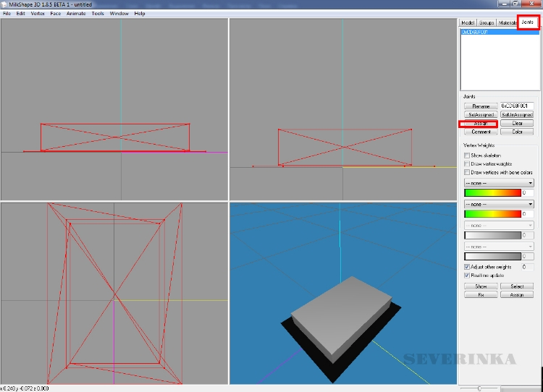The width and height of the screenshot is (543, 392).
Task: Click the Comment button in Joints
Action: (481, 132)
